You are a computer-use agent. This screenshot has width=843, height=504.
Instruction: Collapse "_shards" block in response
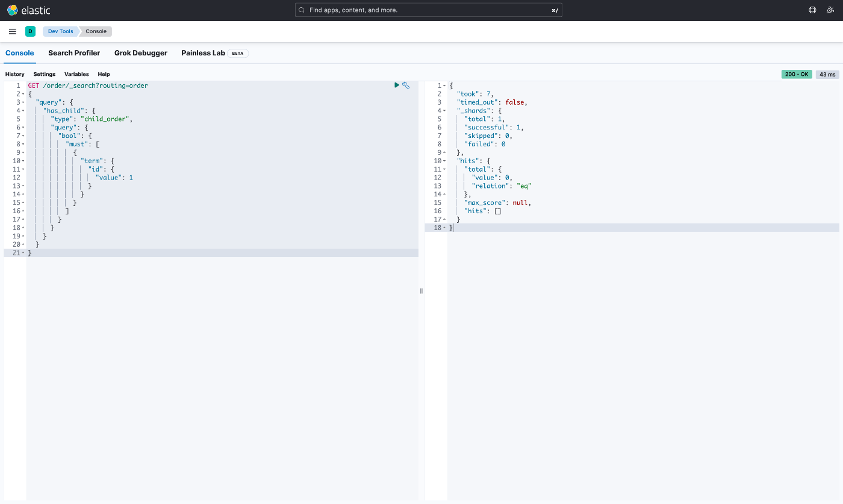[444, 111]
